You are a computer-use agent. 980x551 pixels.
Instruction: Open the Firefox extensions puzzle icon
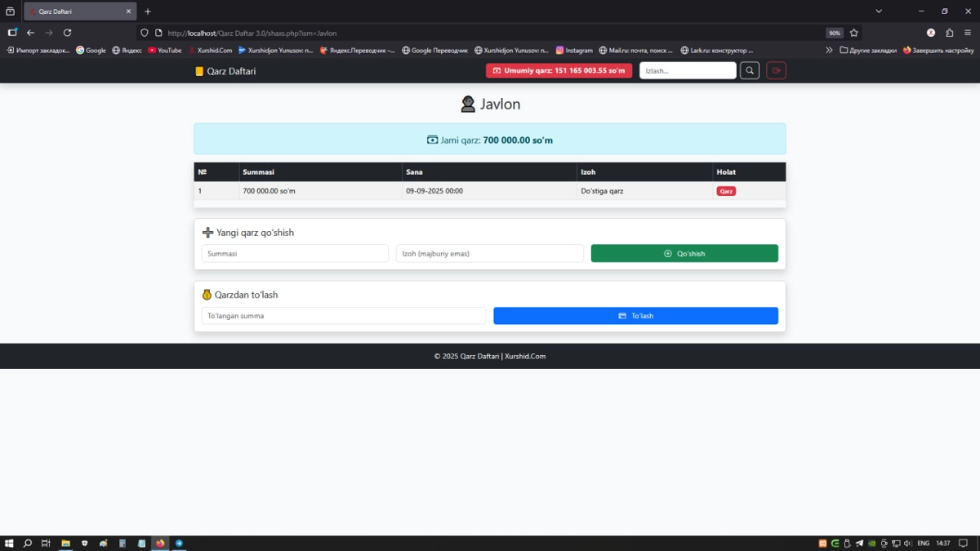tap(949, 33)
